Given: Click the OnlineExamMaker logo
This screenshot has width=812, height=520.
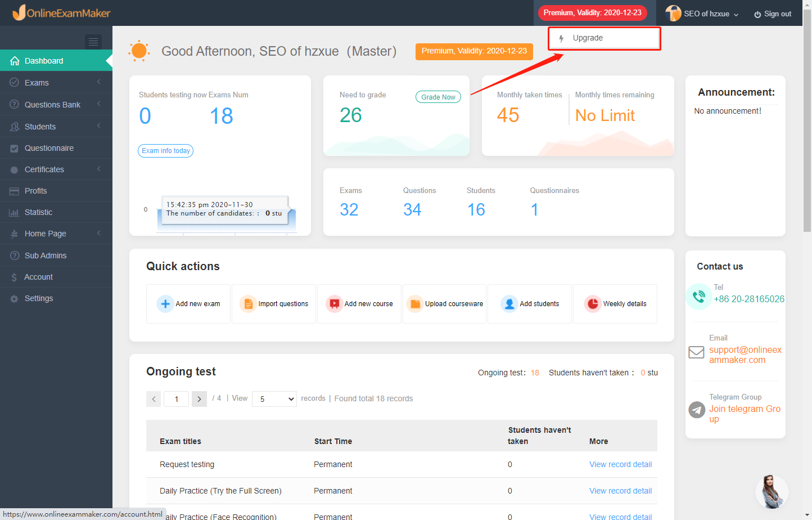Looking at the screenshot, I should [x=61, y=12].
